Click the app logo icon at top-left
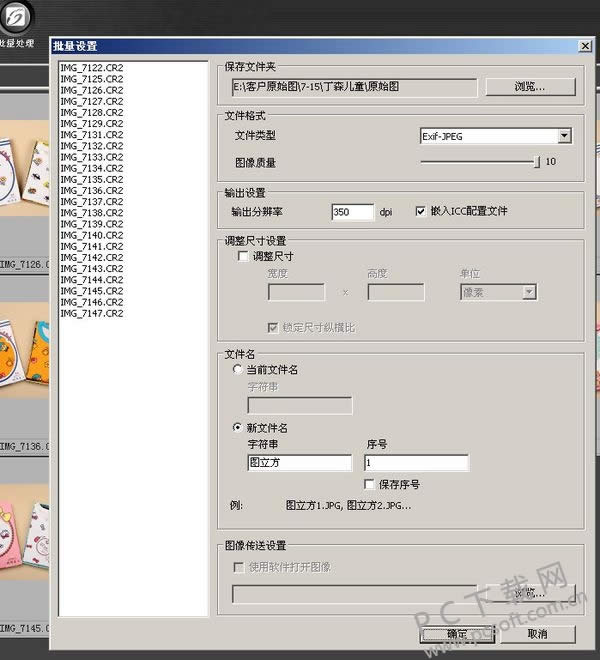This screenshot has height=660, width=600. (17, 15)
